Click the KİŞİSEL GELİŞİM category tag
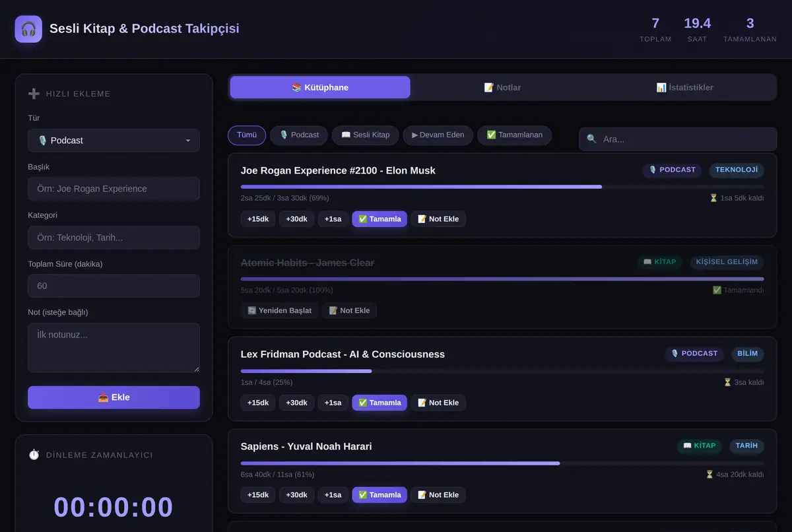Viewport: 792px width, 532px height. [x=727, y=262]
